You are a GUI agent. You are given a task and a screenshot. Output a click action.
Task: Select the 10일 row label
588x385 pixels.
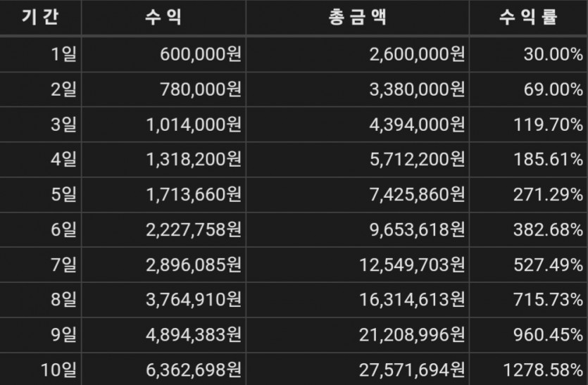[x=60, y=370]
